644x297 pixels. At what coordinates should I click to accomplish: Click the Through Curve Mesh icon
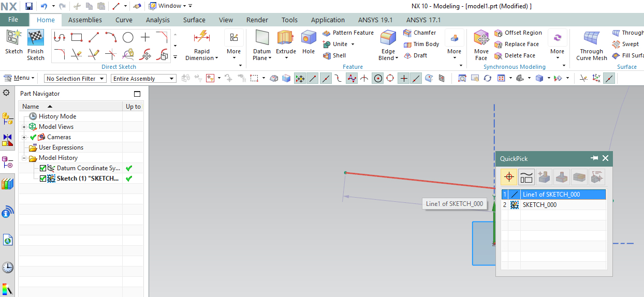(x=591, y=38)
